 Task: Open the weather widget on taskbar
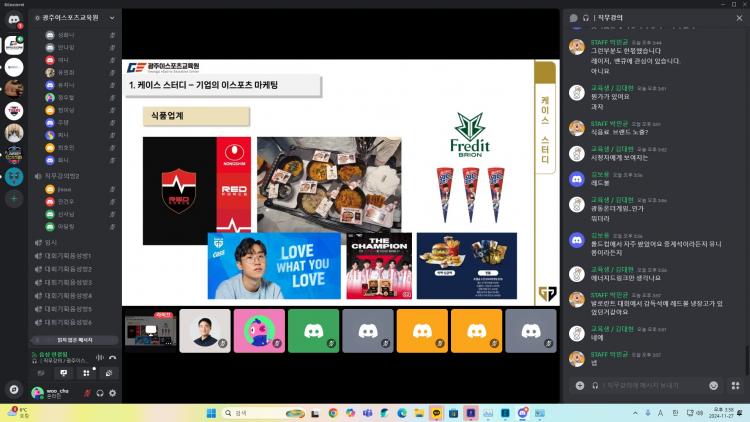tap(17, 413)
